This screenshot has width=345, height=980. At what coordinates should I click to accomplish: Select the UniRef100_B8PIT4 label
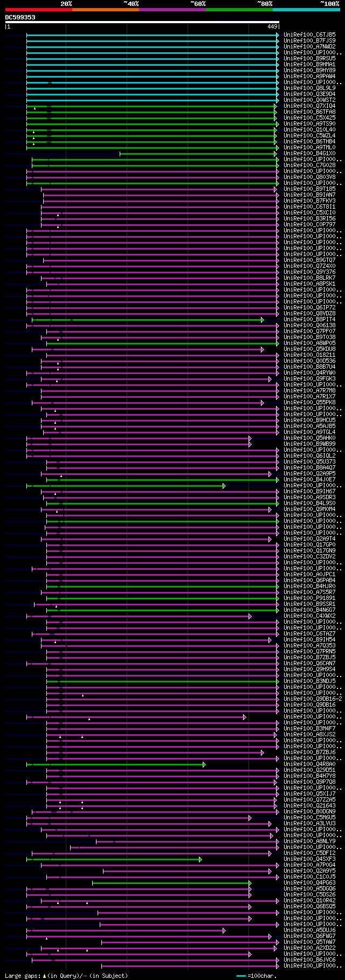pos(309,319)
